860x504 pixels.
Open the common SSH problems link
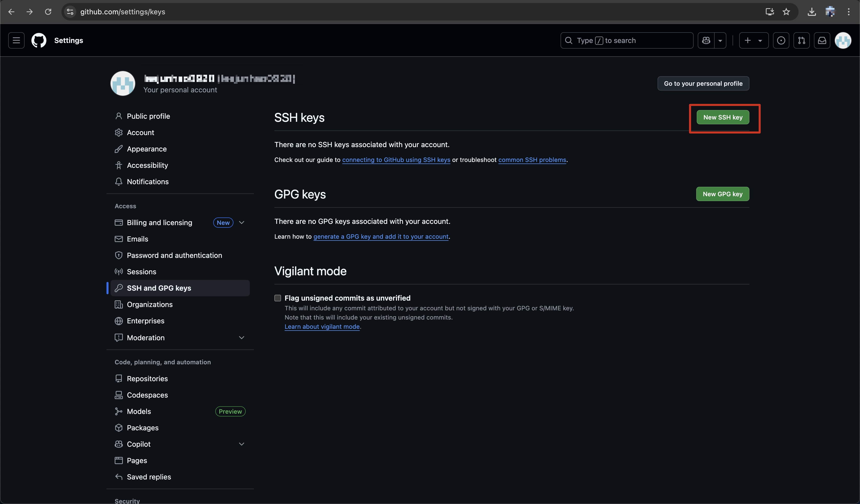tap(532, 160)
